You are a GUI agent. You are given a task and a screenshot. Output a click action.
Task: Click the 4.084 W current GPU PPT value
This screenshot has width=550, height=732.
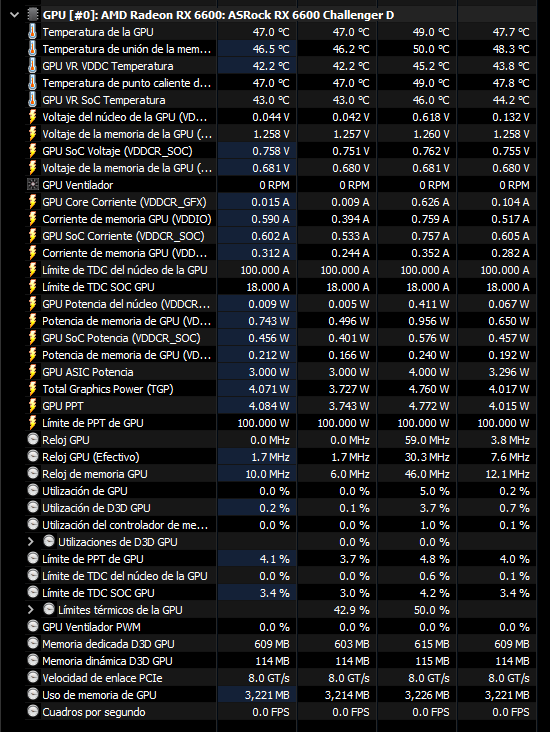click(269, 406)
